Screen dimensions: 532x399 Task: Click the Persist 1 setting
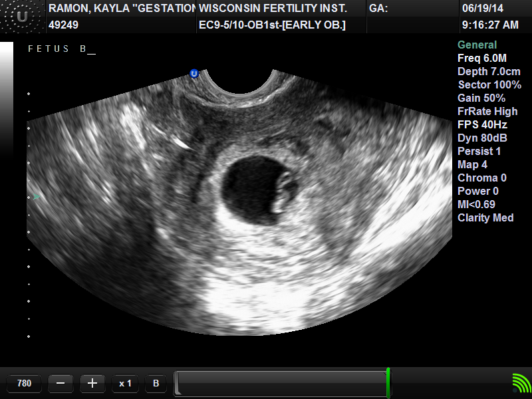pyautogui.click(x=479, y=151)
